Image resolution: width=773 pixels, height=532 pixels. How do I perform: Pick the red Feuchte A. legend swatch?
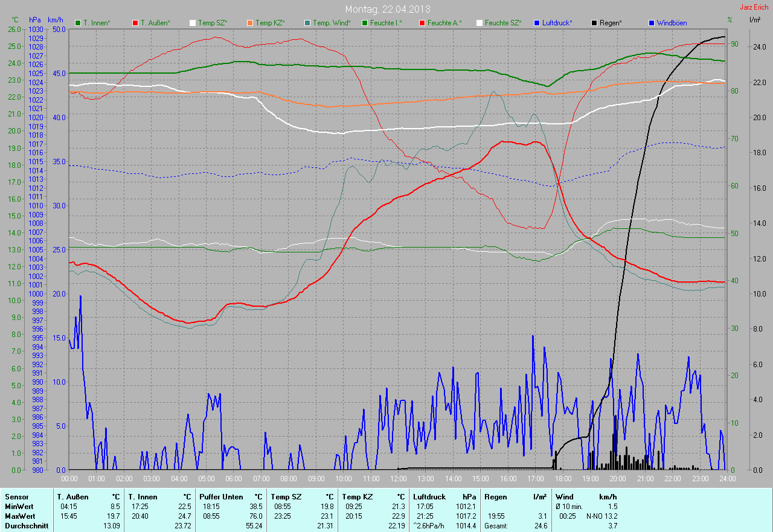click(x=422, y=23)
